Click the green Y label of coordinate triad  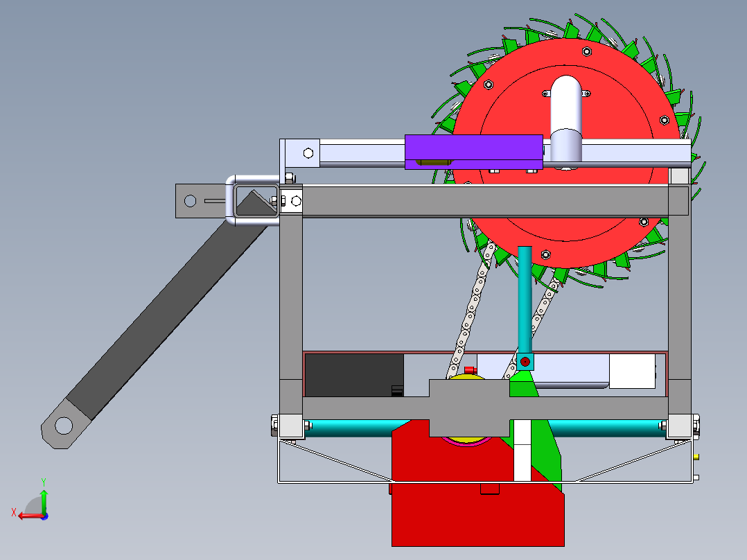point(44,480)
